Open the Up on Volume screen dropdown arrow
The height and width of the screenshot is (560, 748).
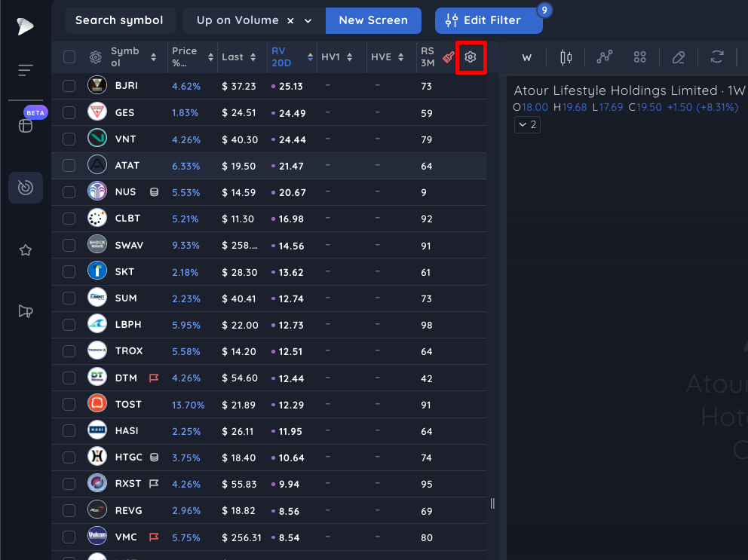coord(308,21)
